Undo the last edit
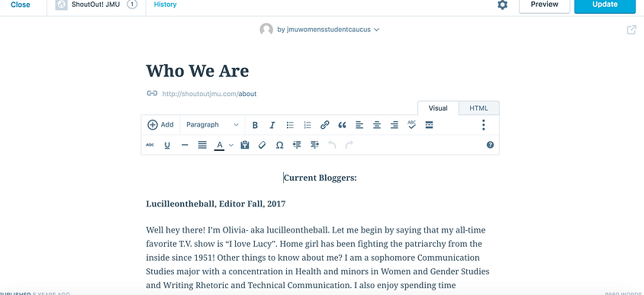 click(332, 145)
